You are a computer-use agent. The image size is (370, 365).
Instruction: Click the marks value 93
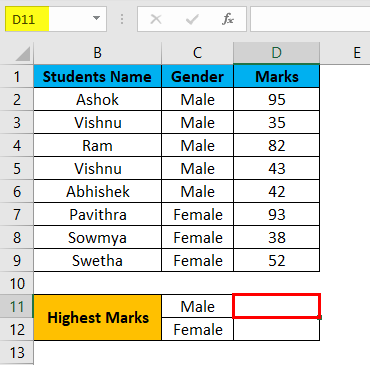(276, 214)
